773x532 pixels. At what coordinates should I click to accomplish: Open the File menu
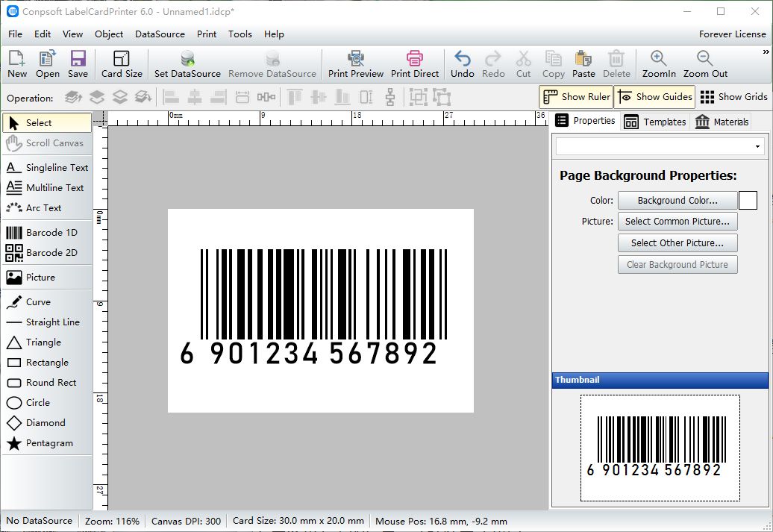15,34
